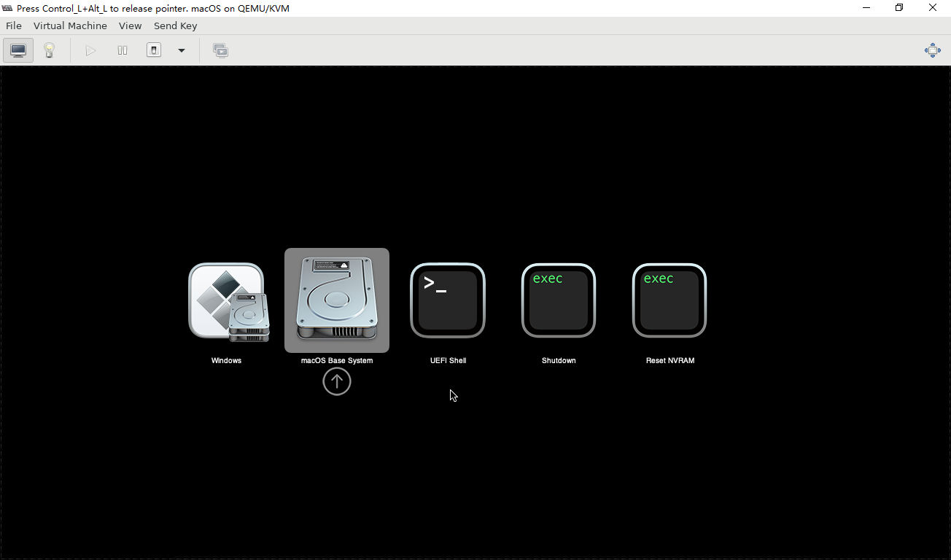Power on the virtual machine (play button)
The width and height of the screenshot is (951, 560).
(x=90, y=50)
